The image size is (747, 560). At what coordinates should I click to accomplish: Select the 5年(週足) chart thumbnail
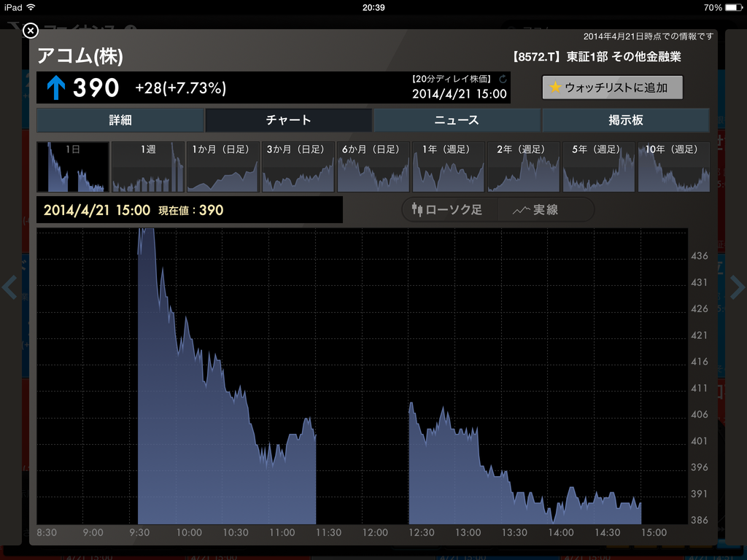[599, 167]
